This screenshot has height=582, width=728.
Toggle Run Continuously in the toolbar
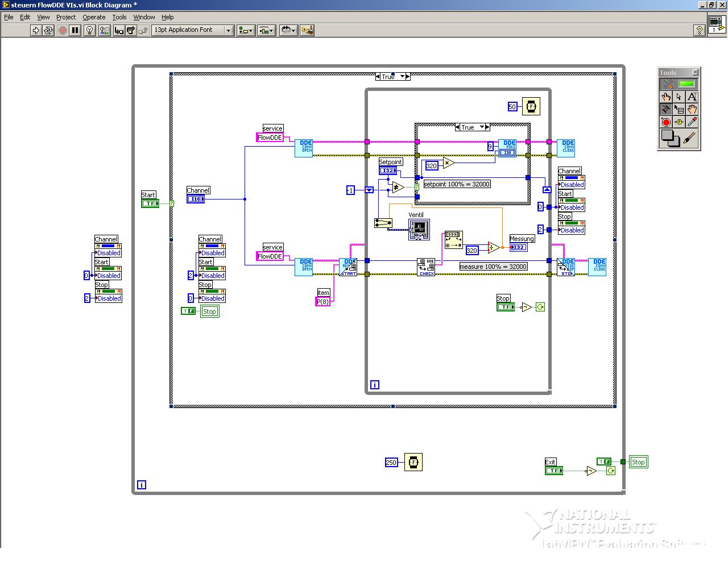click(48, 30)
